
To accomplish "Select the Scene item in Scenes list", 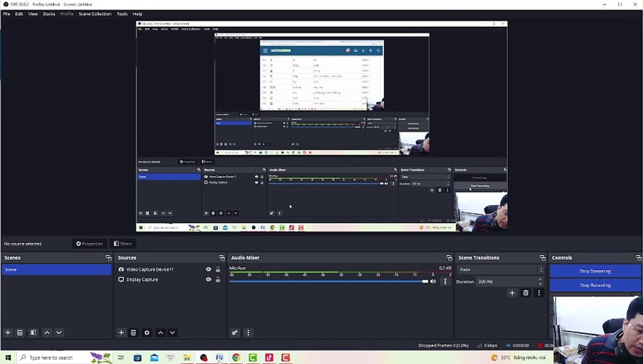I will [x=56, y=269].
